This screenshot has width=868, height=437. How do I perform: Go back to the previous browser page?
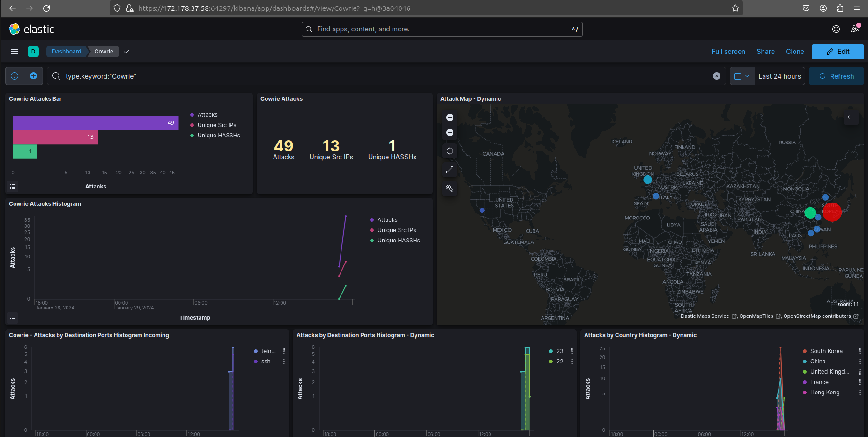click(13, 8)
